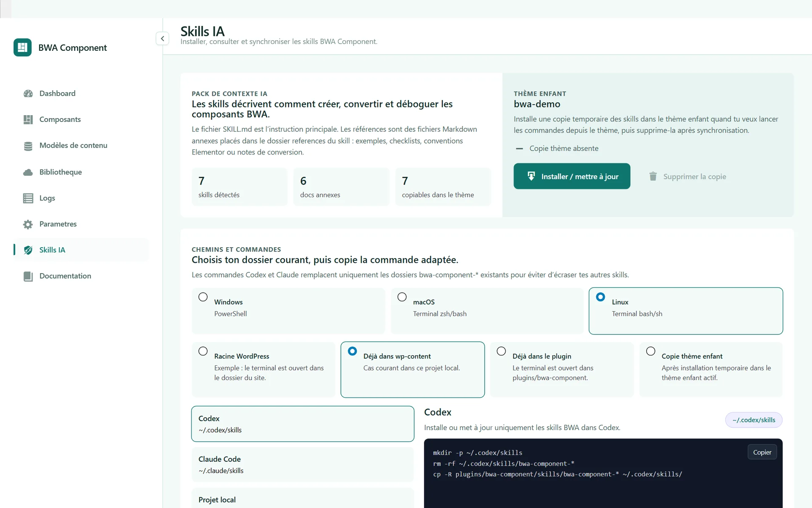Click the Composants grid icon

[28, 119]
